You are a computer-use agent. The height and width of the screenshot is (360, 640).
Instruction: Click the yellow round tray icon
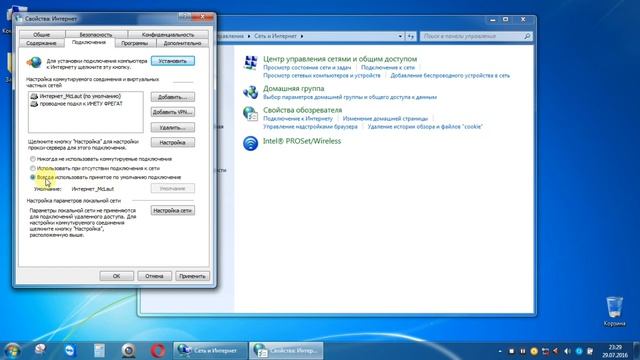(534, 351)
